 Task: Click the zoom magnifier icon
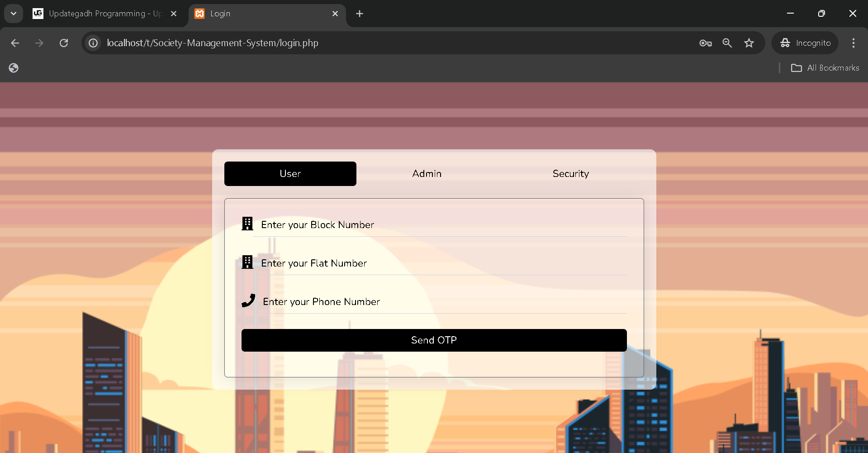point(727,43)
